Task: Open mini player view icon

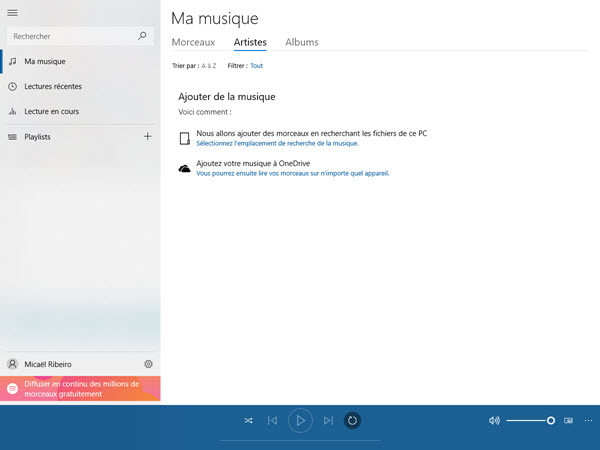Action: (569, 421)
